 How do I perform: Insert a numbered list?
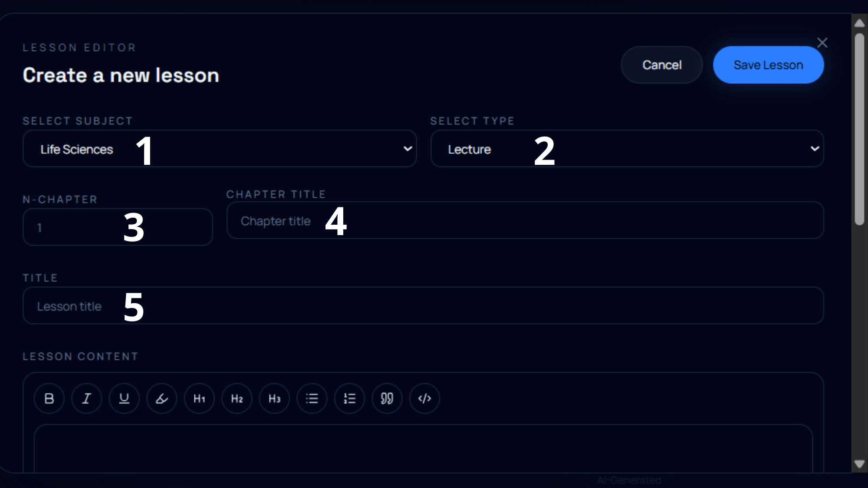tap(349, 398)
